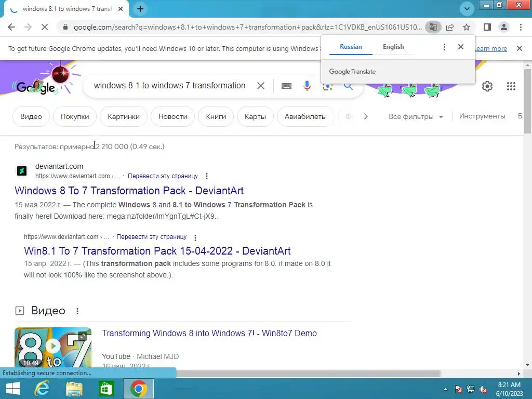Click the Translate this page icon
Image resolution: width=532 pixels, height=399 pixels.
(x=433, y=27)
